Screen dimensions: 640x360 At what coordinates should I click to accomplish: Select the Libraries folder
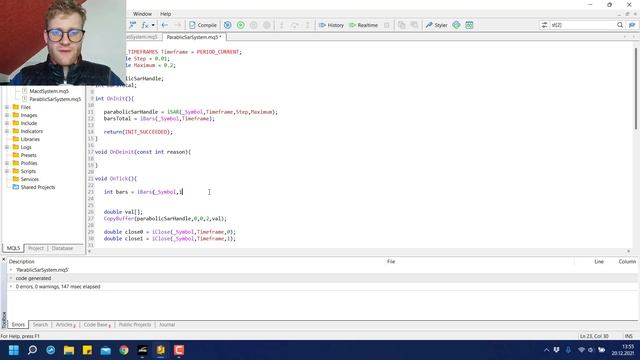[x=30, y=139]
